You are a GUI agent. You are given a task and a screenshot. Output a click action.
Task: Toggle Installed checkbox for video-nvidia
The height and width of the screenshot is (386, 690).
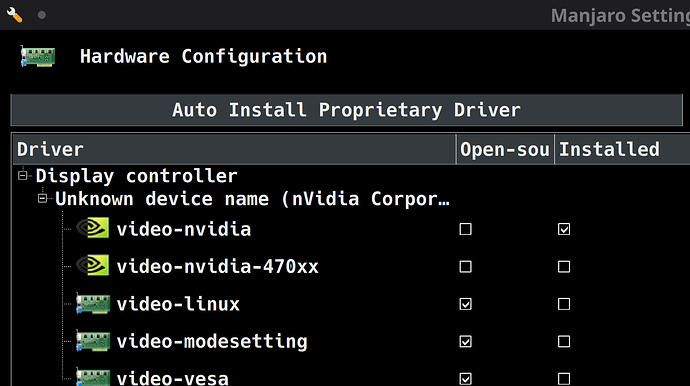(564, 229)
